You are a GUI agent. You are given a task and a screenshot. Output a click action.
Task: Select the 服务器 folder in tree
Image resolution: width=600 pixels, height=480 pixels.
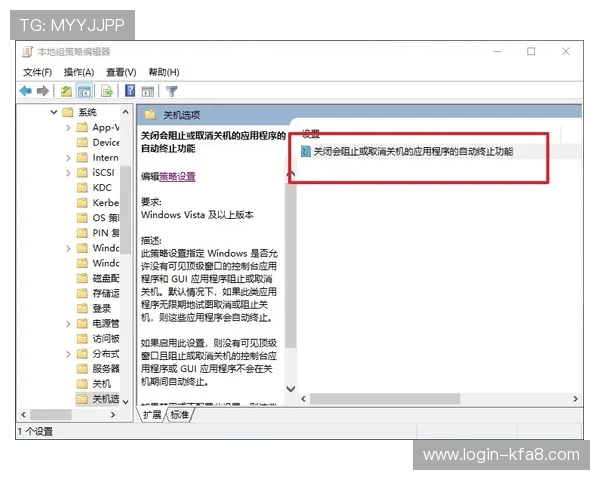coord(98,369)
